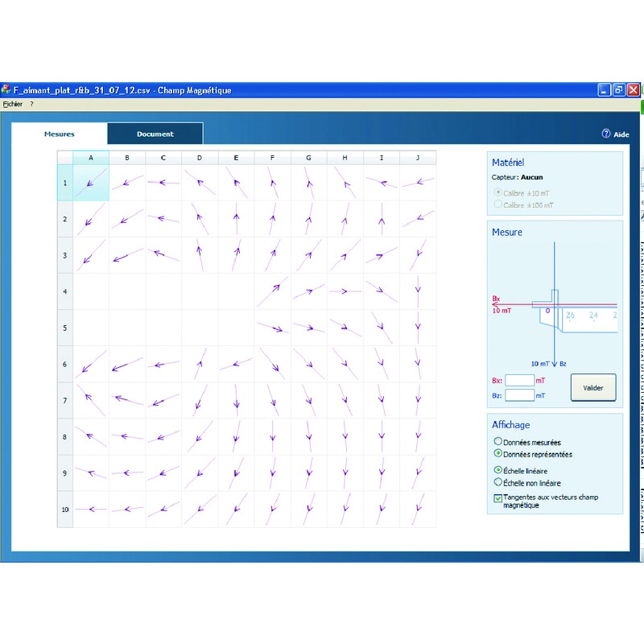Screen dimensions: 644x644
Task: Select vector arrow in cell D10
Action: tap(200, 509)
